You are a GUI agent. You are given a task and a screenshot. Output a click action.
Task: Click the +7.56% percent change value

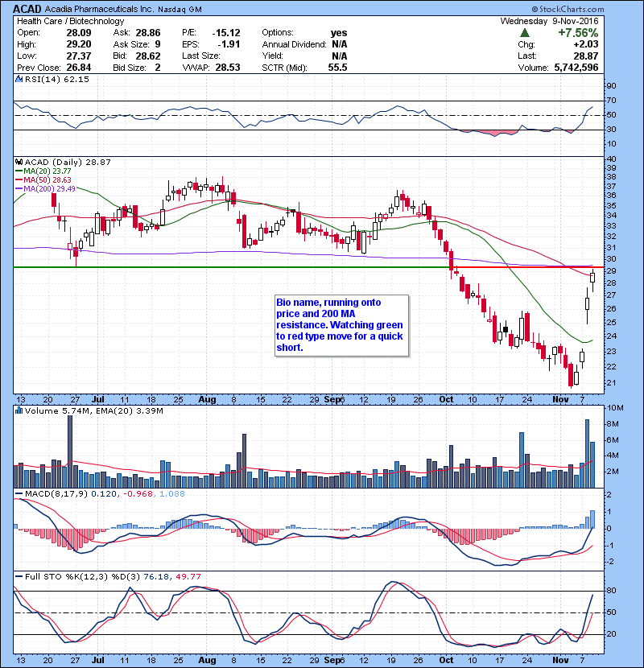(578, 33)
